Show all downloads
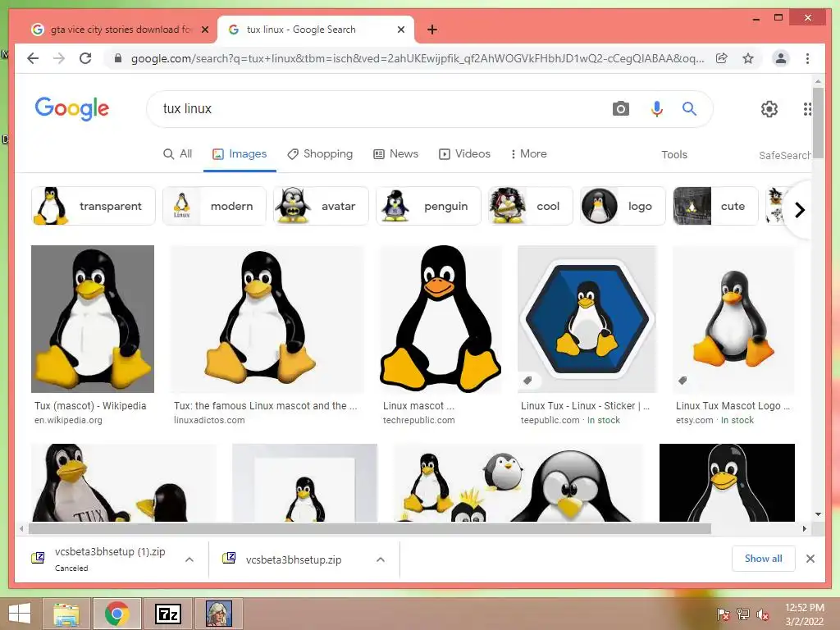The image size is (840, 630). [x=764, y=559]
